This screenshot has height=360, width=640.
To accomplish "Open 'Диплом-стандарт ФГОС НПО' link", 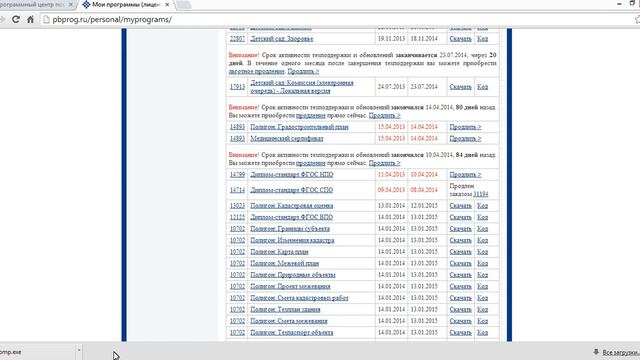I will point(291,174).
